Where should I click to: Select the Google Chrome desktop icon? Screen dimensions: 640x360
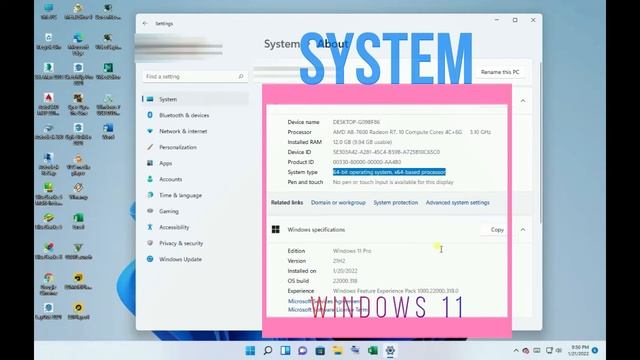(49, 284)
